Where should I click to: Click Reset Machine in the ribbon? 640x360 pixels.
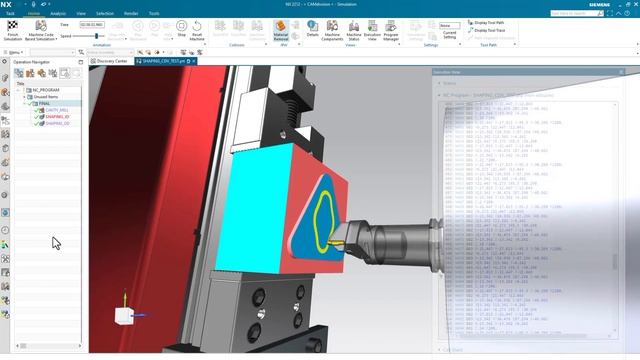pos(197,30)
